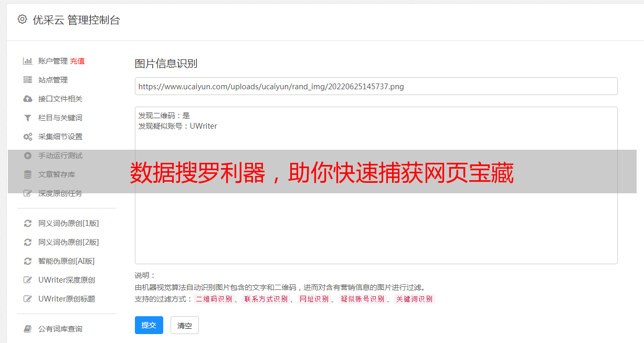Open UWriter原创标题 in the sidebar
Screen dimensions: 644x343
(x=67, y=299)
